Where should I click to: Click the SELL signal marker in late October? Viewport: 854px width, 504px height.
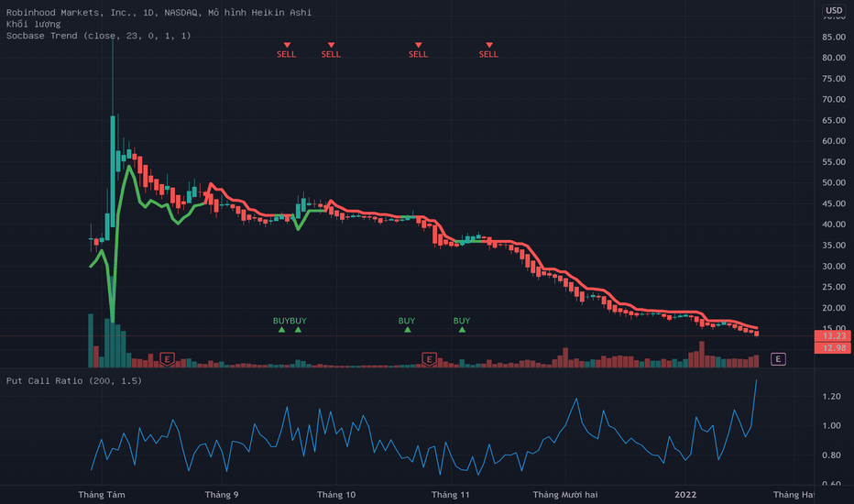coord(418,50)
